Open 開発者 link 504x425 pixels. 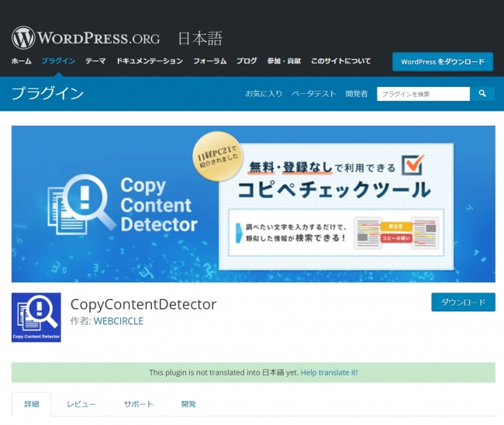pyautogui.click(x=357, y=94)
